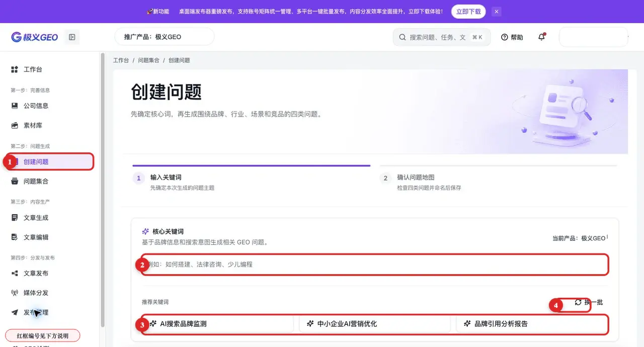Click the 推荐关键词 label
This screenshot has height=347, width=644.
(x=155, y=302)
